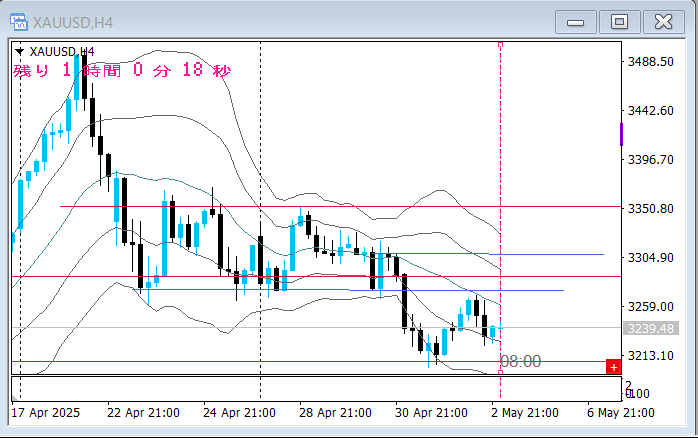Click the 3350.80 label on price axis

point(650,209)
